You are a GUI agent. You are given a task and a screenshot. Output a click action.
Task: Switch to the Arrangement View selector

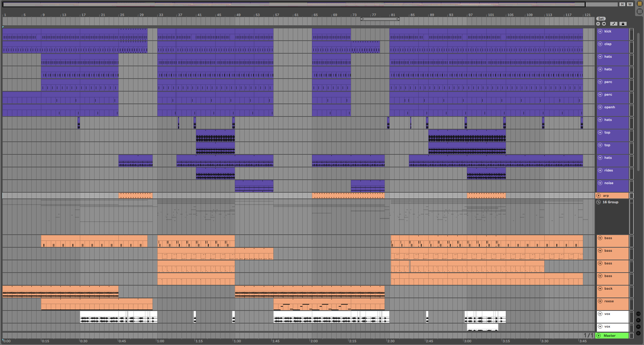click(x=640, y=4)
